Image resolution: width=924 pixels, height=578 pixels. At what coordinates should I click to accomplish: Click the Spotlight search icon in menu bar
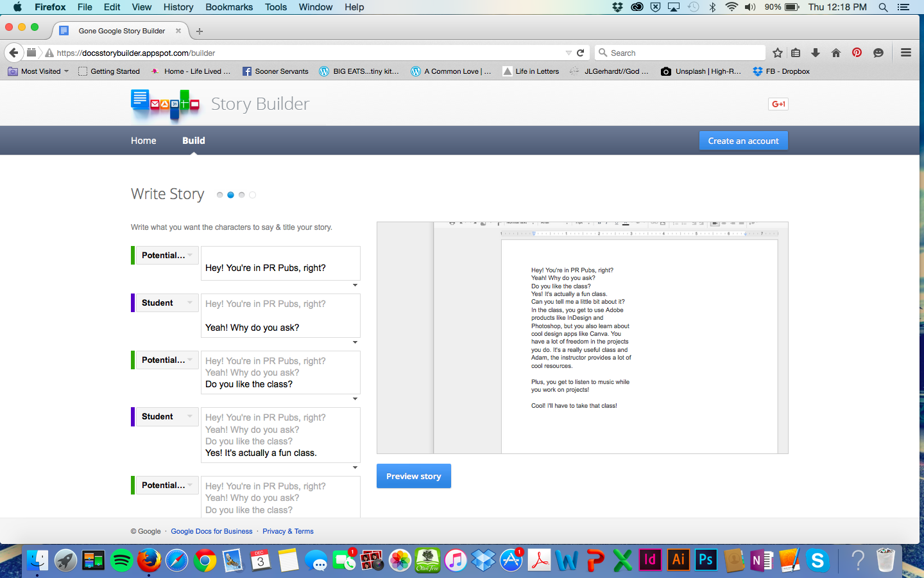883,7
